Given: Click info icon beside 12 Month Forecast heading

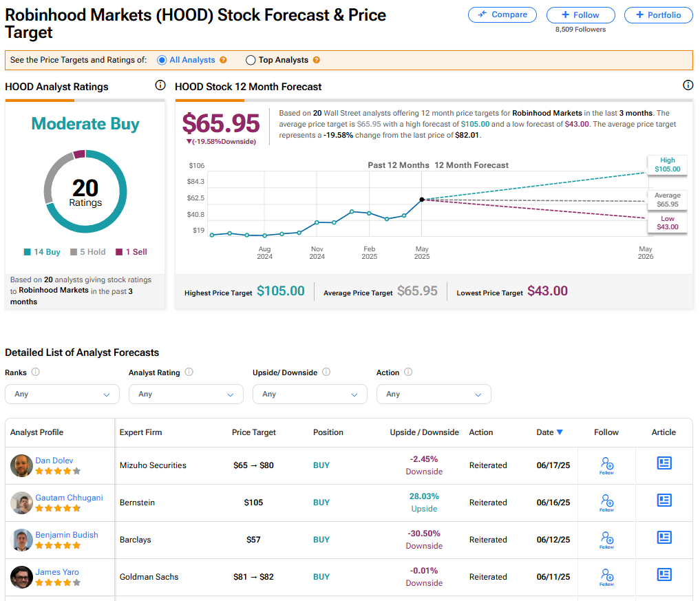Looking at the screenshot, I should [x=688, y=85].
